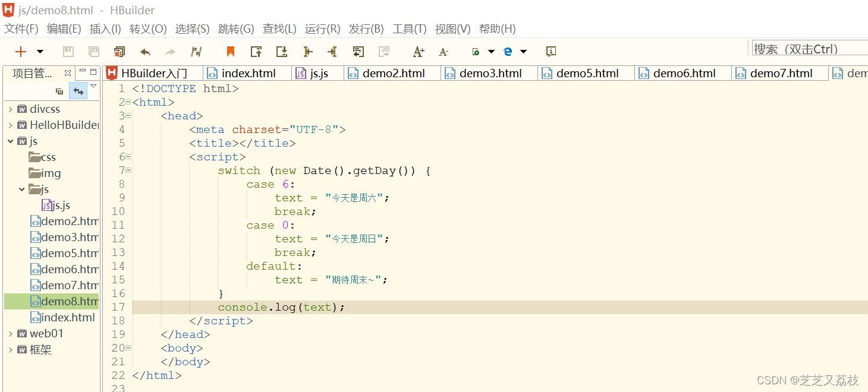The image size is (868, 392).
Task: Open the Run icon dropdown arrow
Action: [491, 52]
